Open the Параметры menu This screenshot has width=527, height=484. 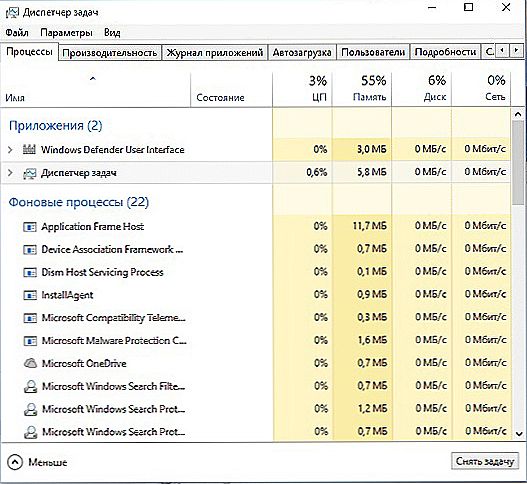coord(66,33)
